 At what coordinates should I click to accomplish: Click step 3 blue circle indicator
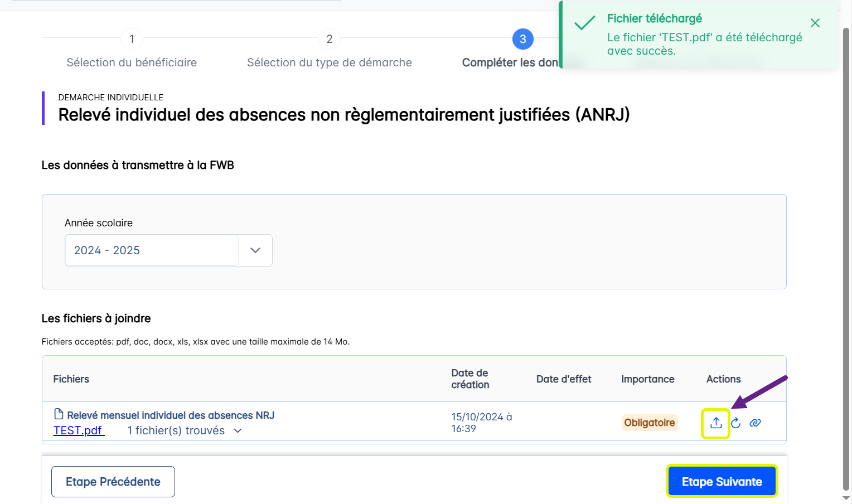click(x=522, y=39)
